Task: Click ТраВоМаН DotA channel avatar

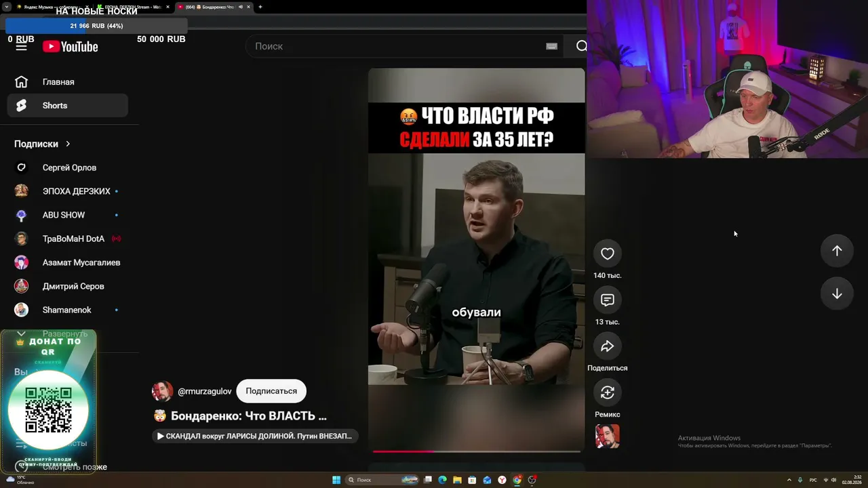Action: (22, 239)
